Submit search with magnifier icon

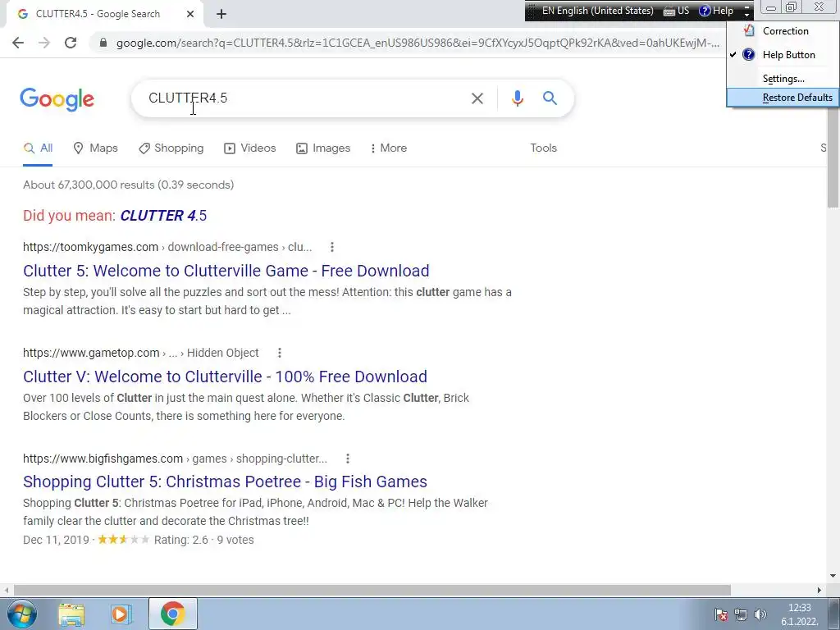tap(550, 98)
